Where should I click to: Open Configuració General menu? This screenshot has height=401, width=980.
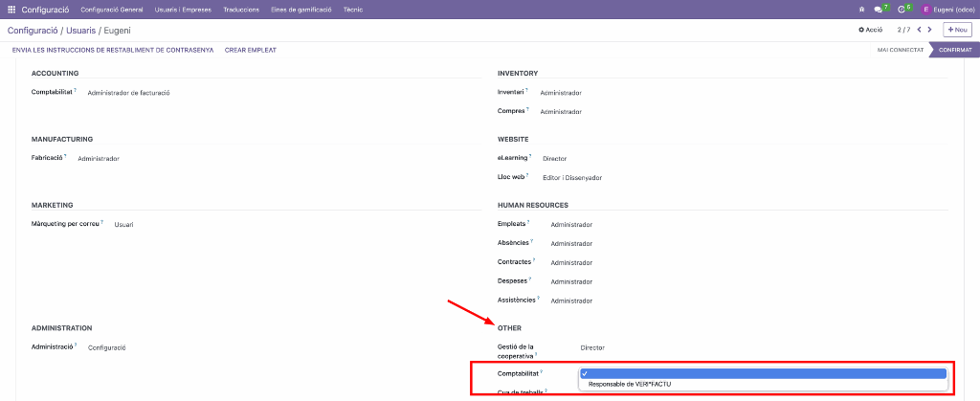tap(112, 9)
